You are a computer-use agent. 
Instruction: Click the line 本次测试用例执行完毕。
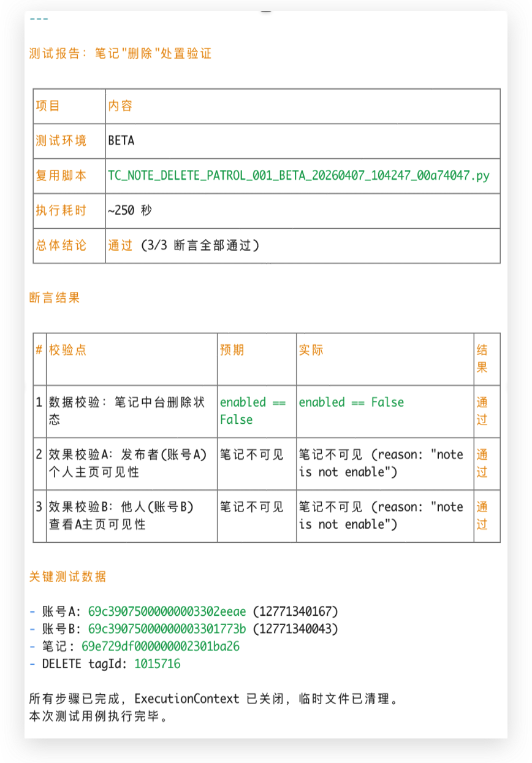pos(99,716)
